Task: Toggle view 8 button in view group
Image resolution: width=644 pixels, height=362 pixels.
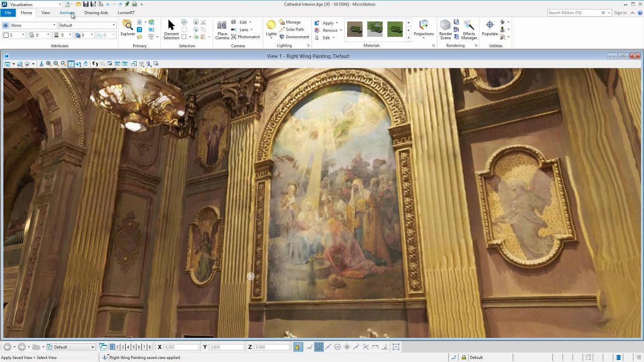Action: 149,347
